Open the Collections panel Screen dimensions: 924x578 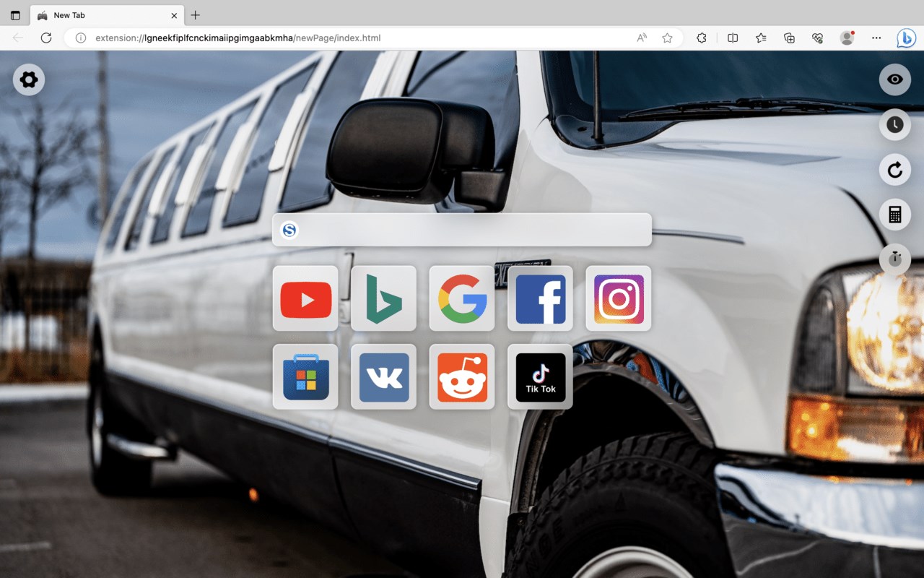(790, 38)
